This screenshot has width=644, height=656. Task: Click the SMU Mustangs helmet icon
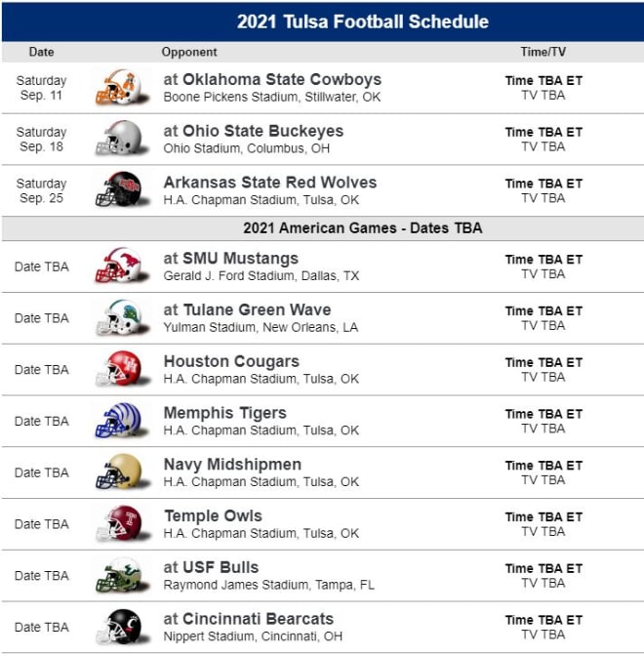click(122, 266)
